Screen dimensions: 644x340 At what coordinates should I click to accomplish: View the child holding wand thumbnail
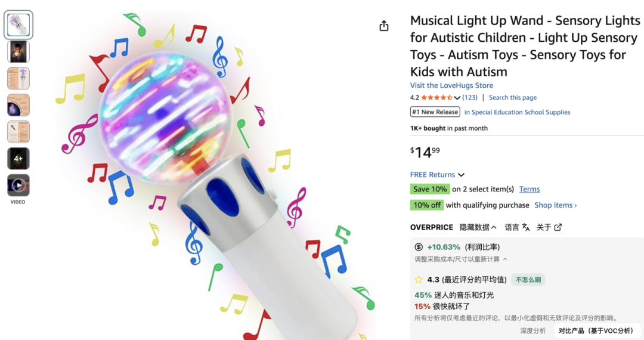point(18,52)
